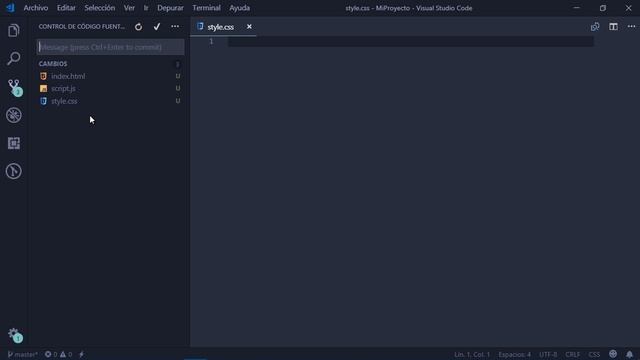
Task: Open the notifications bell in status bar
Action: (629, 354)
